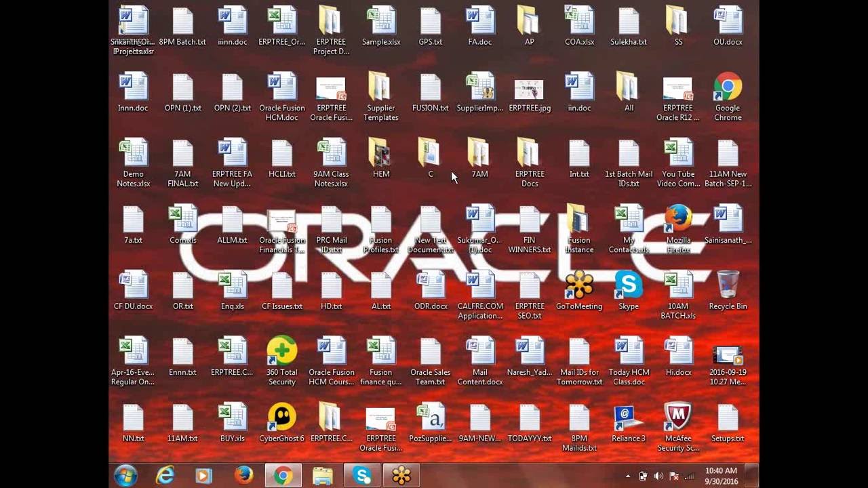The height and width of the screenshot is (488, 868).
Task: Select the Fusion Instance folder
Action: coord(579,229)
